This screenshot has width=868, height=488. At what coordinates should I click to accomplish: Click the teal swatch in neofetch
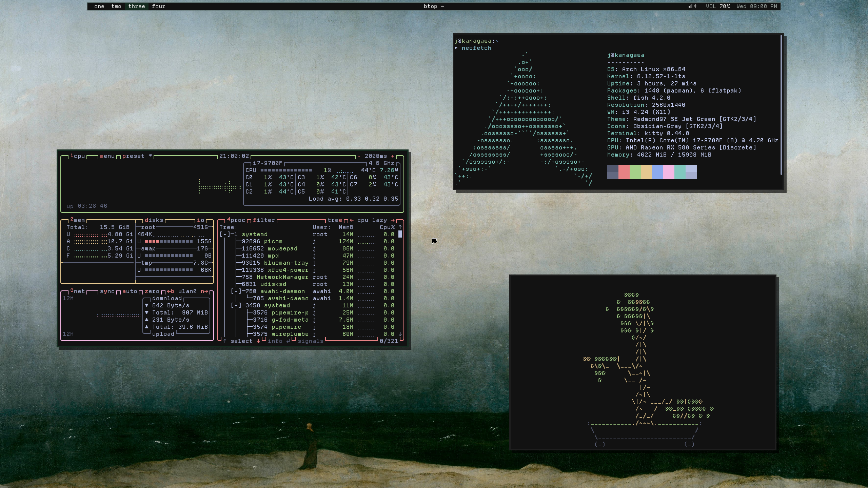680,172
